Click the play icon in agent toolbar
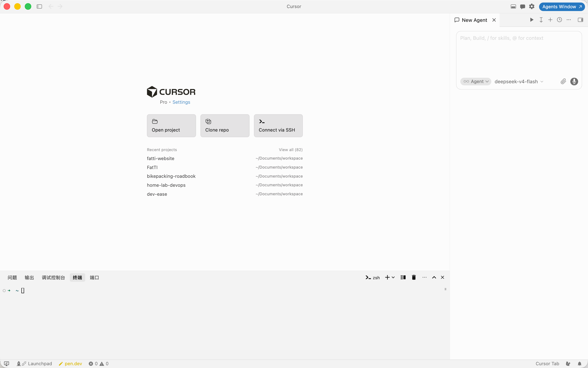 tap(532, 20)
